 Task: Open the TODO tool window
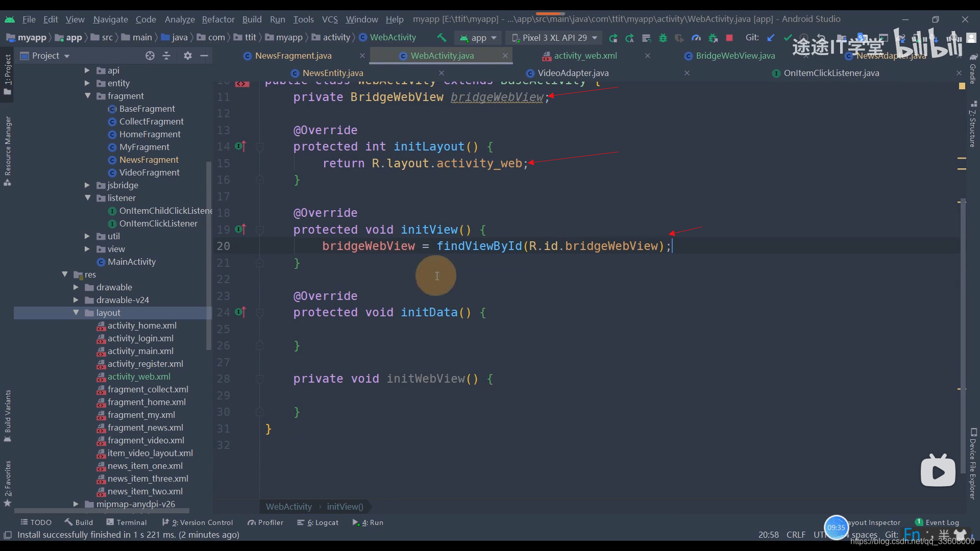tap(36, 522)
